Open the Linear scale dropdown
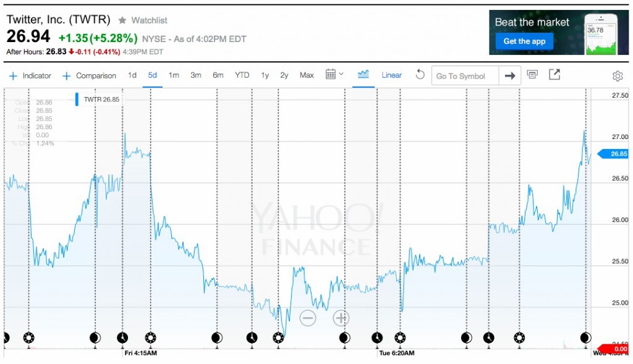633x364 pixels. pyautogui.click(x=391, y=75)
